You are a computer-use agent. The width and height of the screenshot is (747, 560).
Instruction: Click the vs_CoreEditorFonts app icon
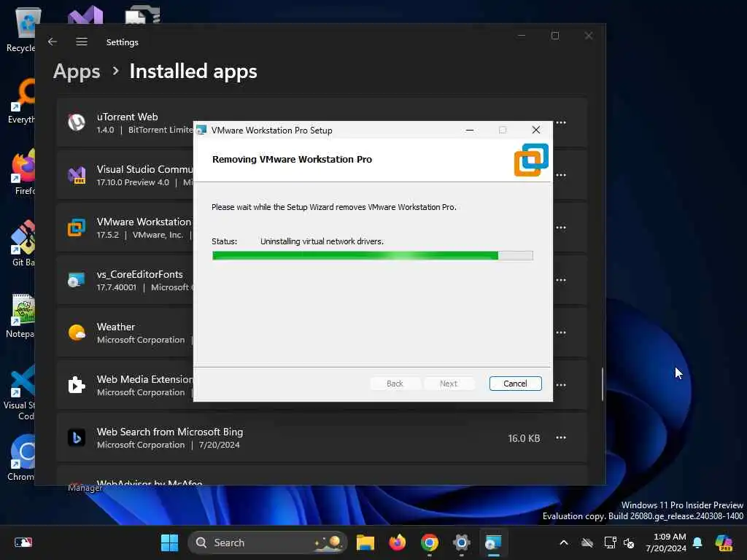pos(76,280)
